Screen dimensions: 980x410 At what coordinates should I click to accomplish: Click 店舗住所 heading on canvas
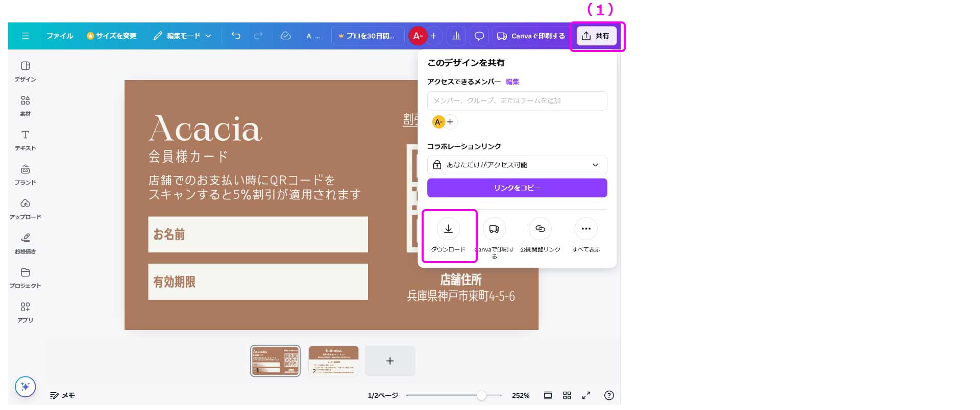461,279
